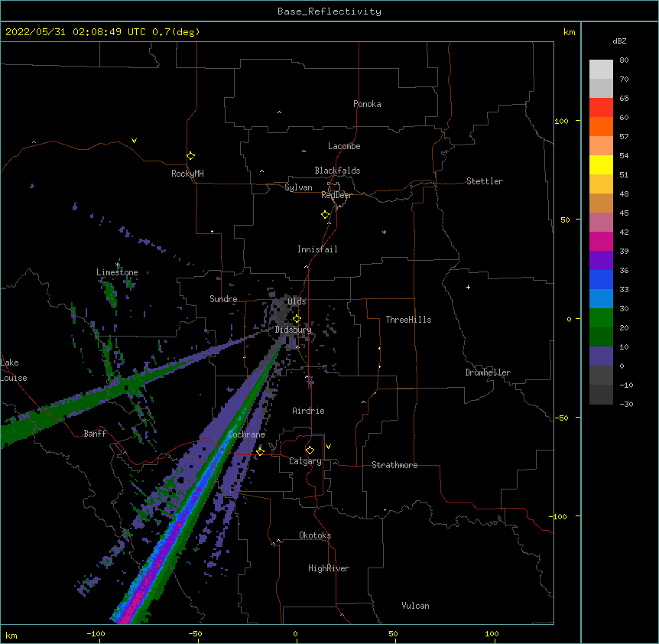The image size is (659, 644).
Task: Click the RockyMH label
Action: (187, 174)
